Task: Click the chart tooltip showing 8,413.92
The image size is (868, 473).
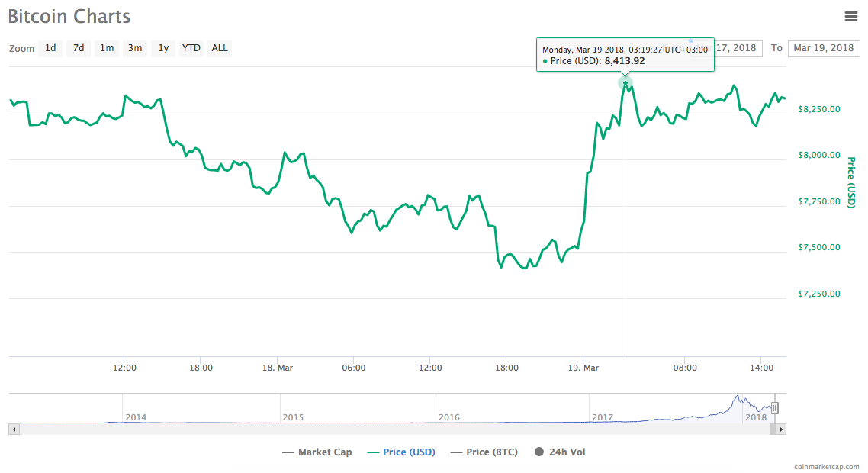Action: (x=625, y=54)
